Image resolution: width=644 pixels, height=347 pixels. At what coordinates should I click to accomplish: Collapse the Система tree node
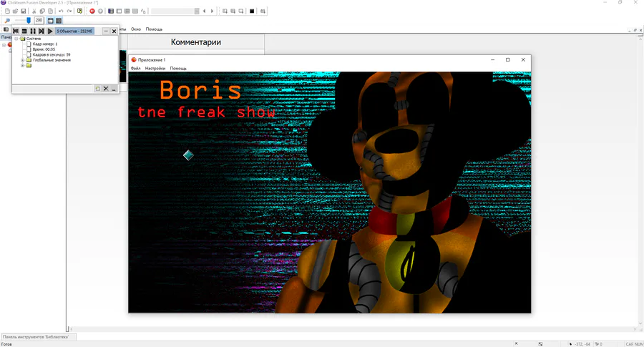(x=16, y=39)
